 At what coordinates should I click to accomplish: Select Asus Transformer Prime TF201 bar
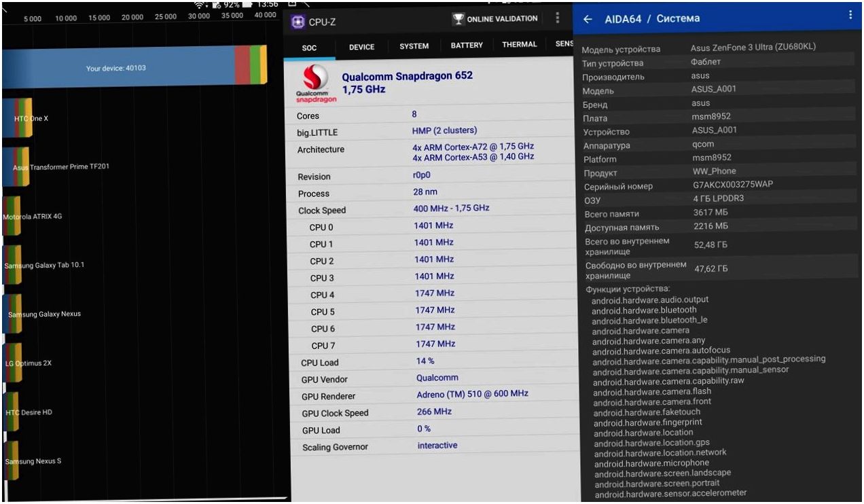click(16, 167)
